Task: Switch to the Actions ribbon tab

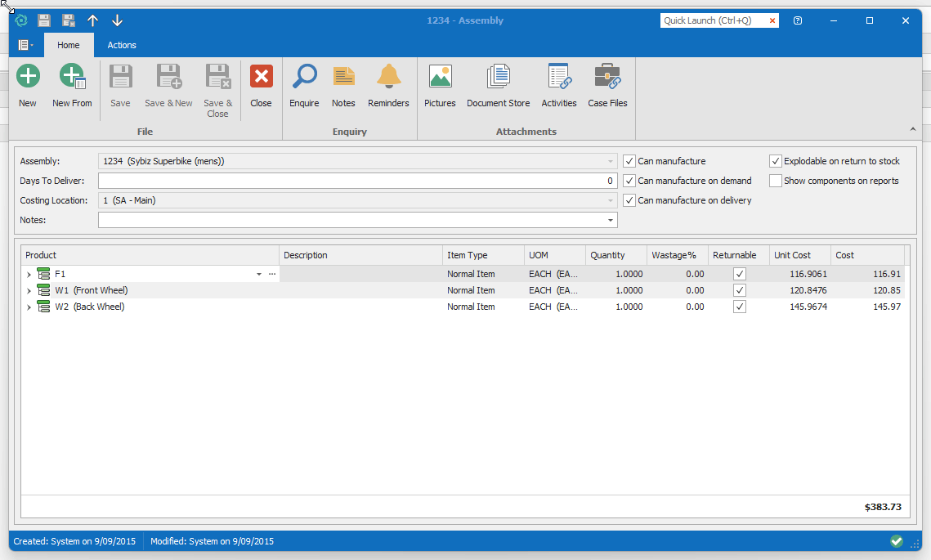Action: click(122, 45)
